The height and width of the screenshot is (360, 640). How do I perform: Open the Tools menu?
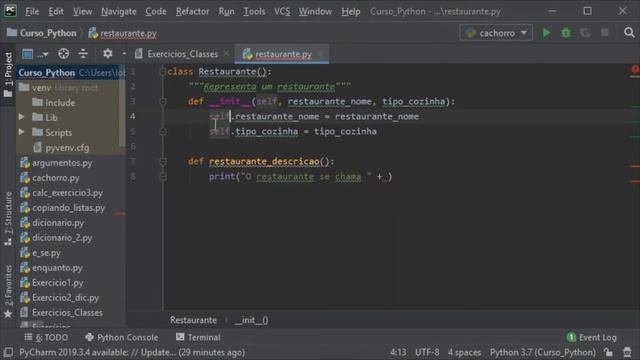[x=254, y=11]
